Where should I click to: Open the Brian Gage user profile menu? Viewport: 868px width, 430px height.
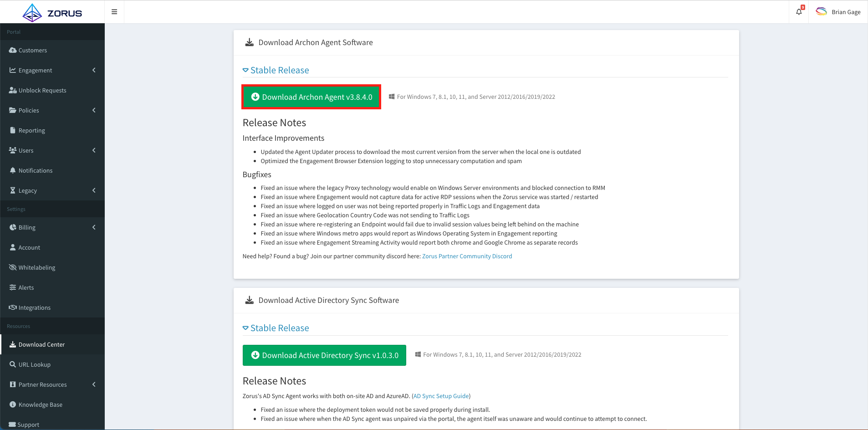click(x=838, y=12)
